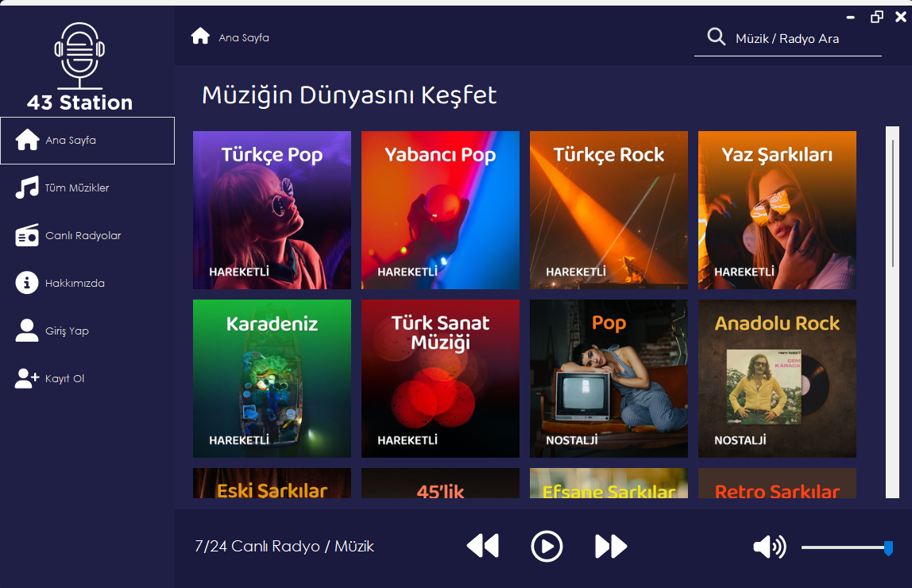Select Giriş Yap in the sidebar
This screenshot has width=912, height=588.
[x=87, y=331]
